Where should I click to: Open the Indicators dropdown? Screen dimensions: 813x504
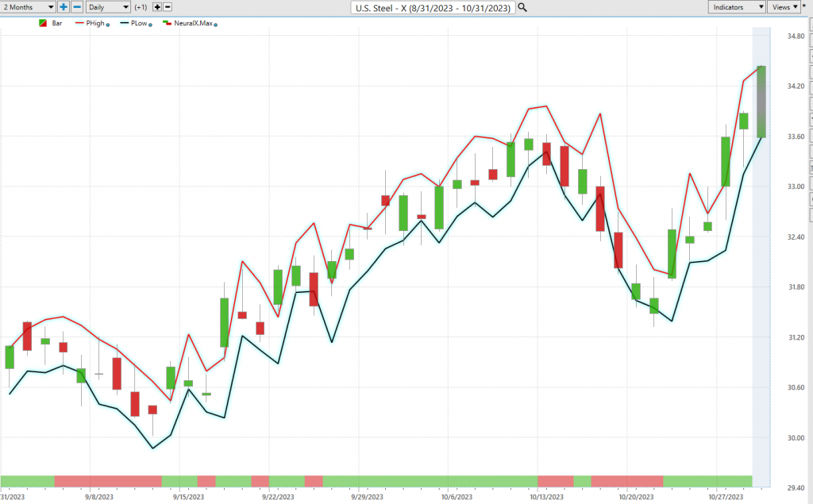(x=737, y=7)
